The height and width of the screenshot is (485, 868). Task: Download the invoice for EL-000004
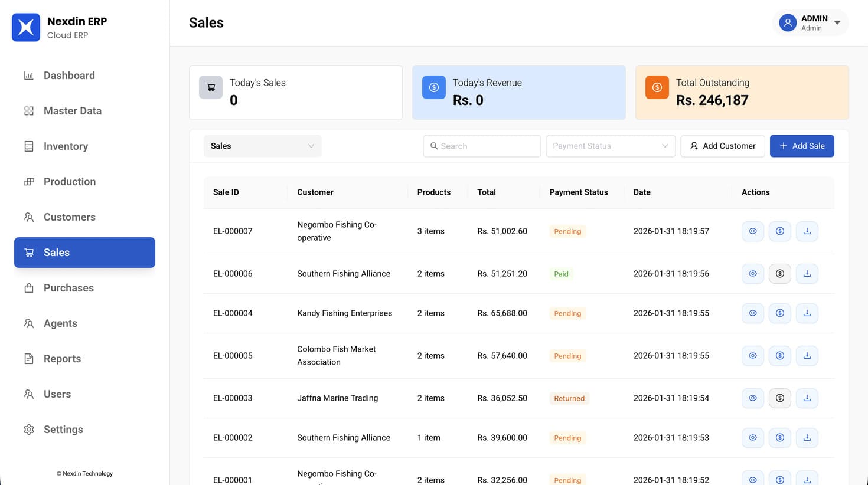click(x=807, y=313)
